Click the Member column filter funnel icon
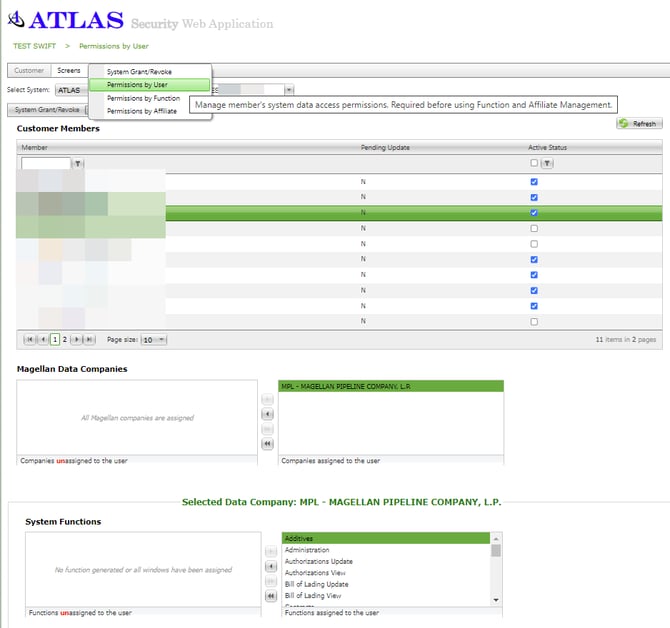Image resolution: width=670 pixels, height=628 pixels. click(78, 163)
